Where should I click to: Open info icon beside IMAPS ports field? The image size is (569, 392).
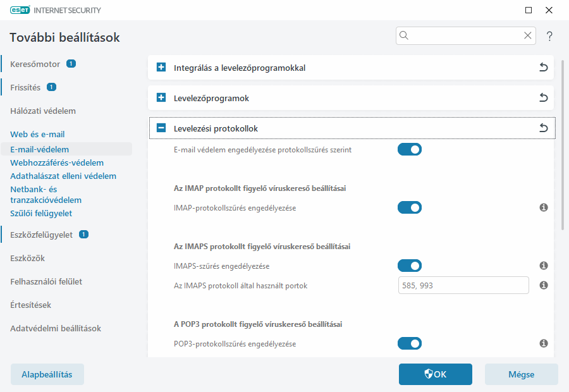pos(543,286)
